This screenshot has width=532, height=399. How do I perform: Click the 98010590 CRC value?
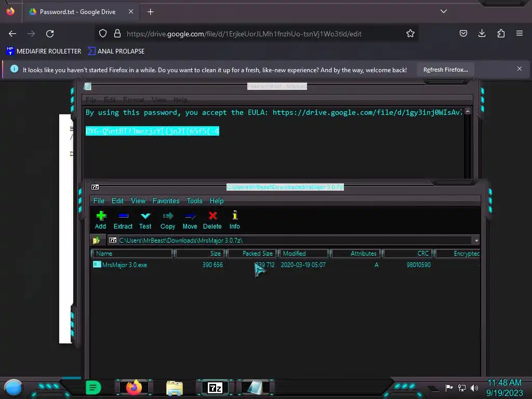point(418,264)
